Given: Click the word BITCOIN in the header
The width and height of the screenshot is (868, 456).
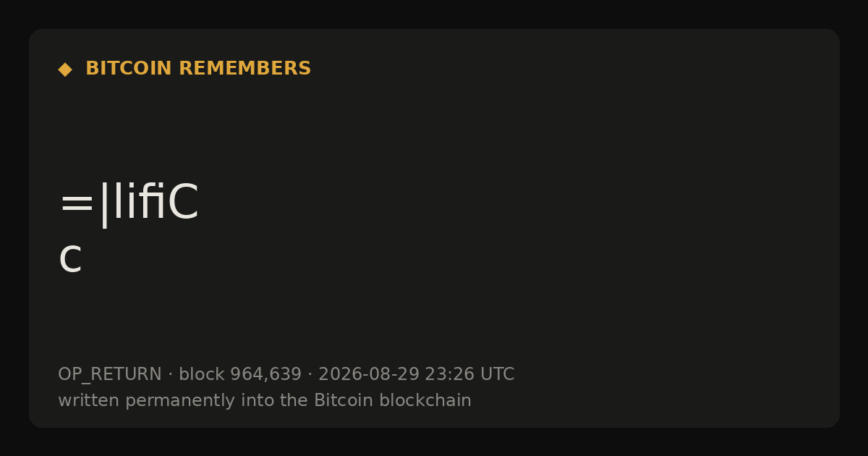Looking at the screenshot, I should [129, 69].
